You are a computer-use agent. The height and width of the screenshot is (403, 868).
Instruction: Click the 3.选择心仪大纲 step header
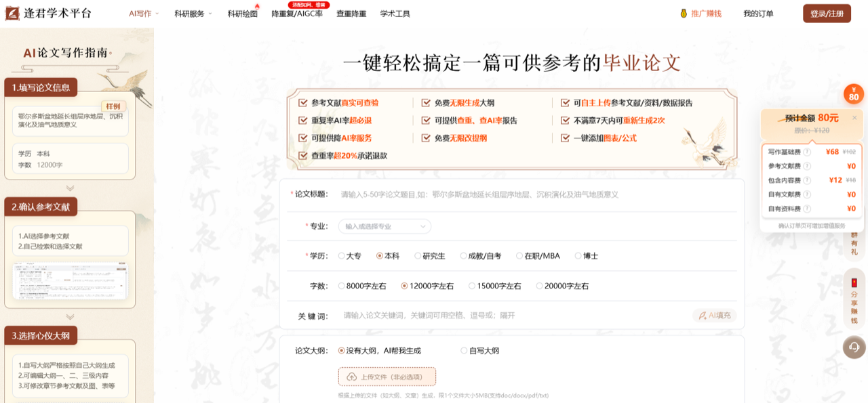tap(41, 335)
